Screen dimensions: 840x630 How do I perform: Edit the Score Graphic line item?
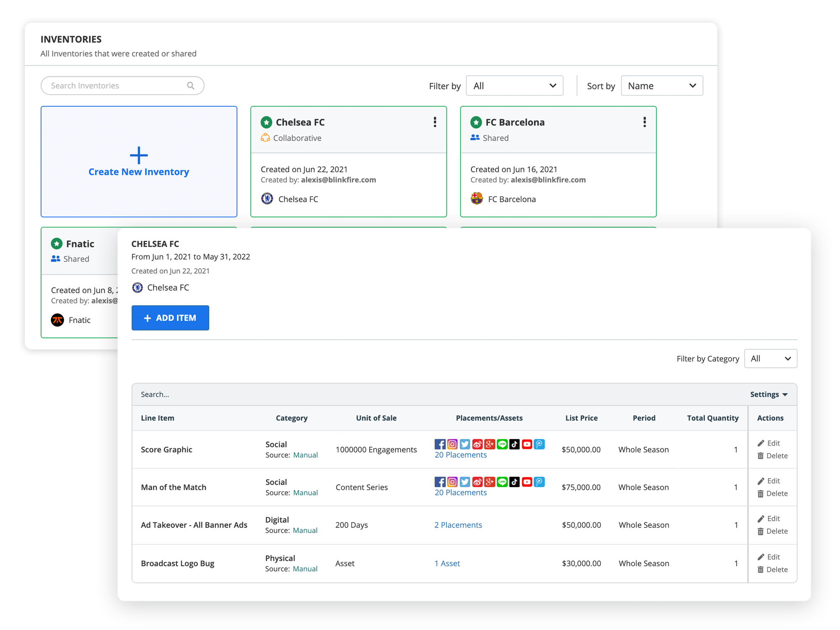pyautogui.click(x=769, y=443)
